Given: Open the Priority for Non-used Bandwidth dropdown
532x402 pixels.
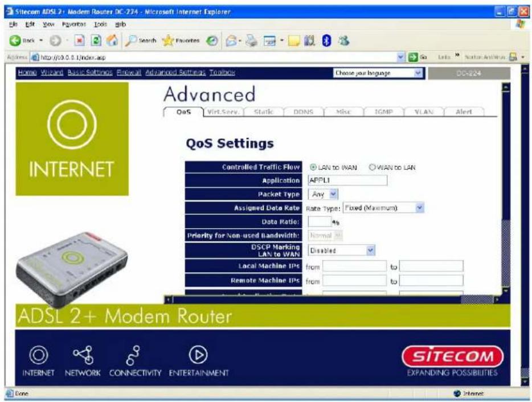Looking at the screenshot, I should (325, 235).
